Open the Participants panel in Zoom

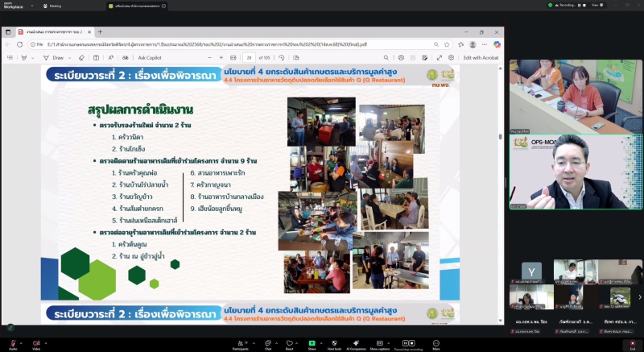click(240, 345)
